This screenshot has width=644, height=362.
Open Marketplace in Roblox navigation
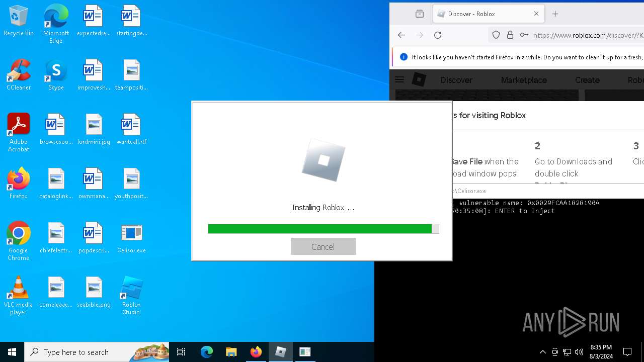point(524,80)
